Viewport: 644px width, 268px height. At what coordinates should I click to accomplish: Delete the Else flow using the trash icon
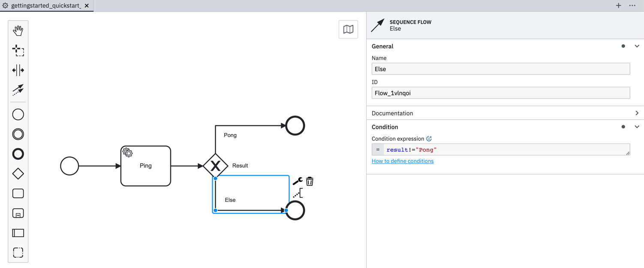(310, 181)
